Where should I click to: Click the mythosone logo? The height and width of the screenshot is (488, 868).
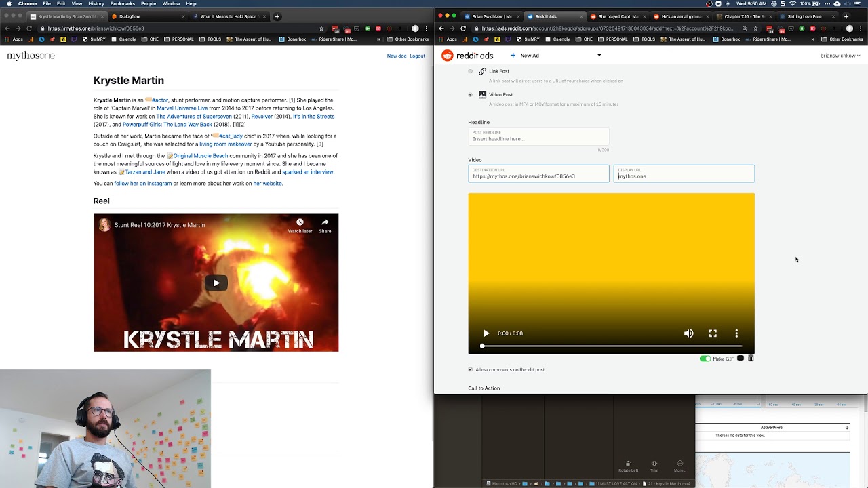pyautogui.click(x=31, y=56)
